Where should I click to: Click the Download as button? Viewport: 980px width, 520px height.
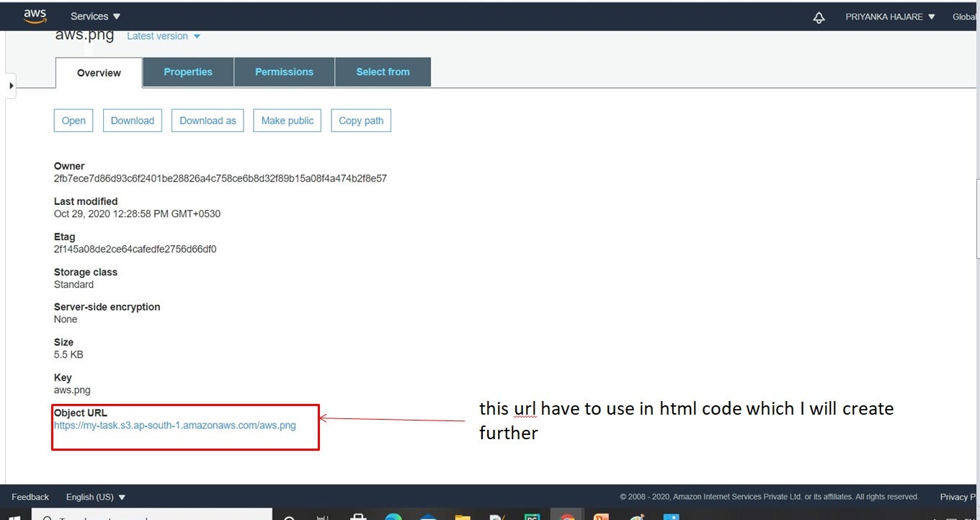(208, 120)
